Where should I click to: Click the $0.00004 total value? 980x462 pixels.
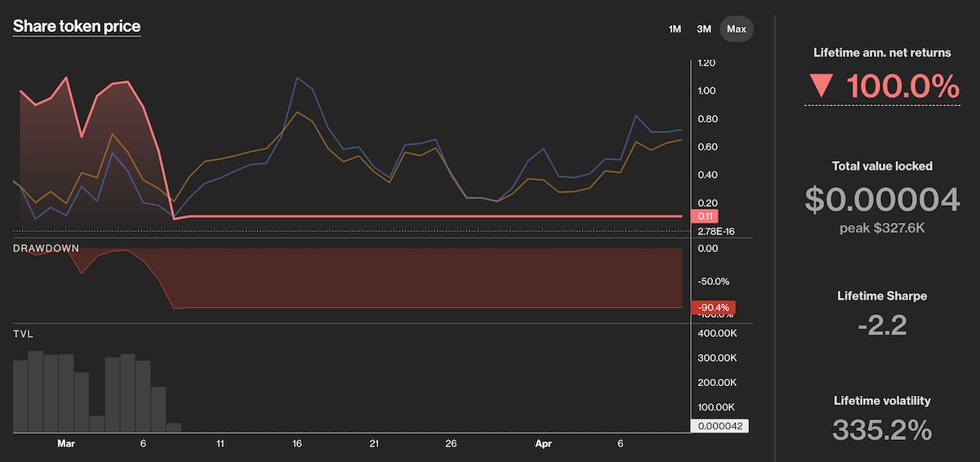pos(882,199)
